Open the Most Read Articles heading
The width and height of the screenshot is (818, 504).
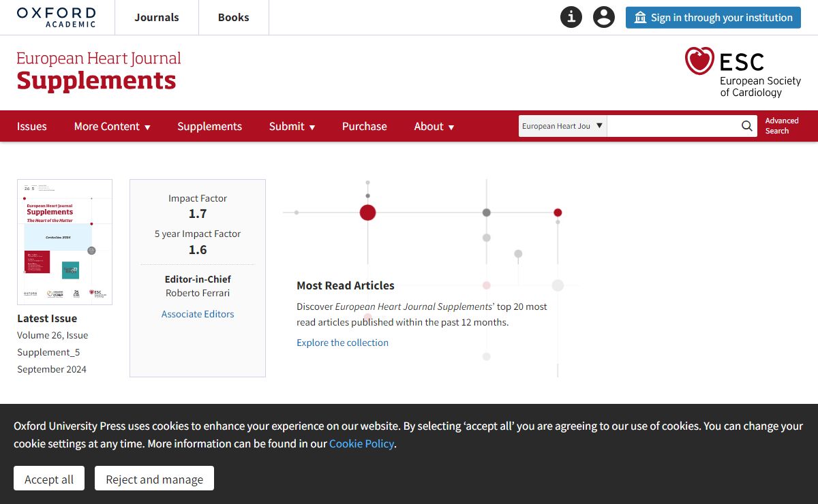click(x=346, y=285)
